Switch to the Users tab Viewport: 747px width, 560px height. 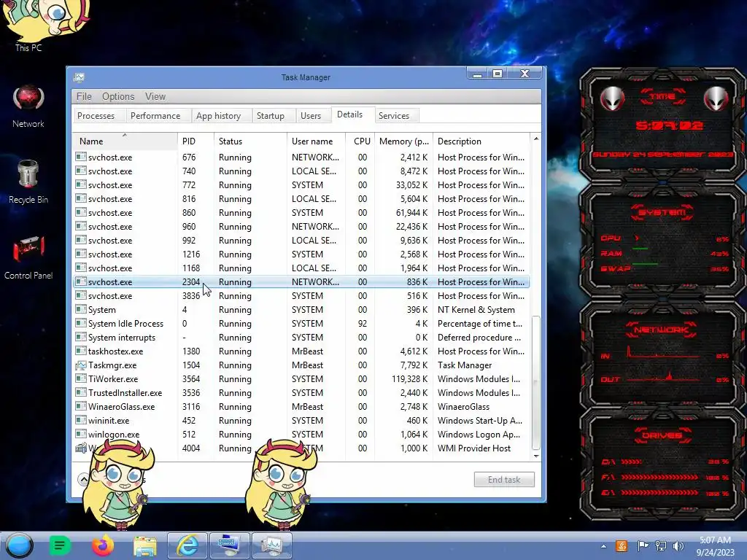click(x=311, y=116)
